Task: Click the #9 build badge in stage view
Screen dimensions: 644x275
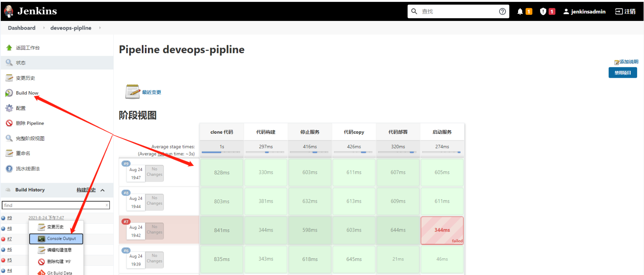Action: (126, 164)
